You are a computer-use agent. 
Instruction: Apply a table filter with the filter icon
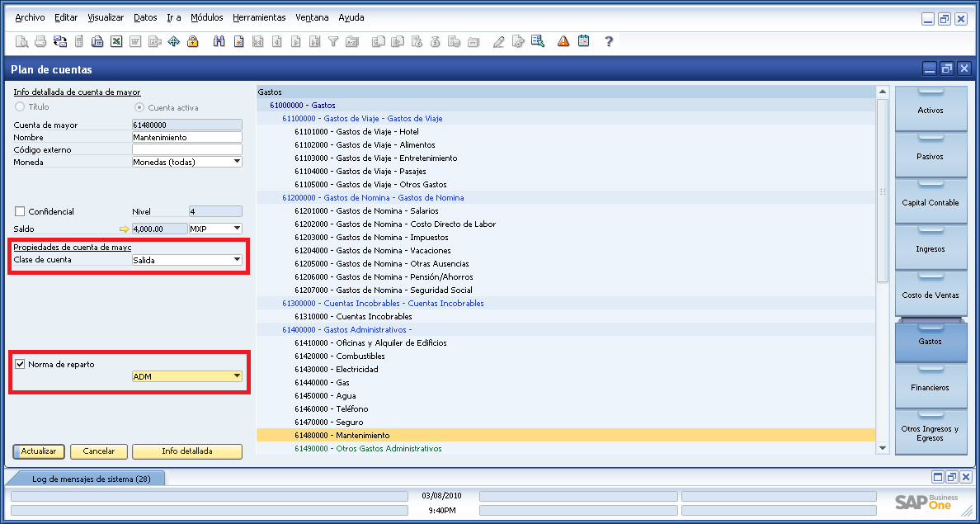point(333,41)
